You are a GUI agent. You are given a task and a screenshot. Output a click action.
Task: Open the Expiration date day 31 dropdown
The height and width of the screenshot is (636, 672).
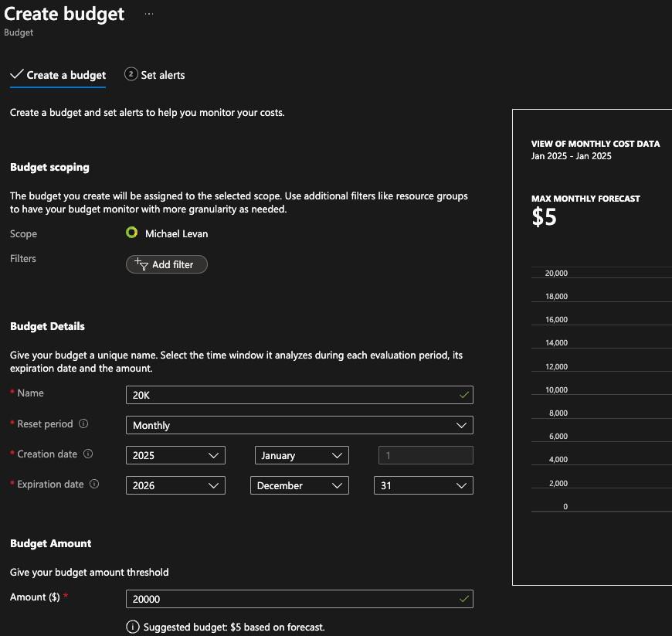[x=423, y=485]
